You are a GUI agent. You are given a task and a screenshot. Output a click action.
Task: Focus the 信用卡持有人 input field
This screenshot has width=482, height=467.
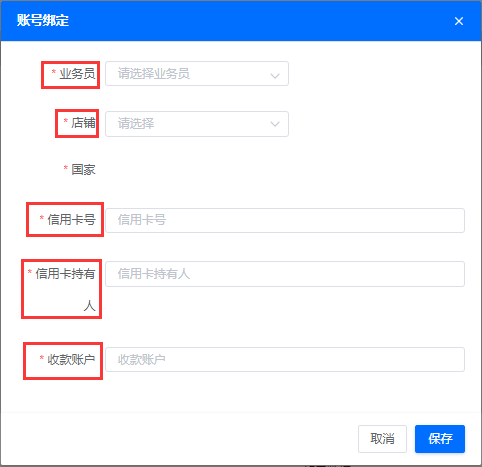[285, 274]
